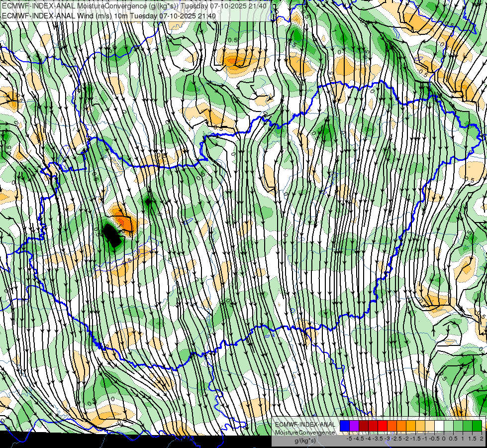This screenshot has height=448, width=487.
Task: Select the darkest green swatch between 1.5 and 2
Action: tap(477, 426)
